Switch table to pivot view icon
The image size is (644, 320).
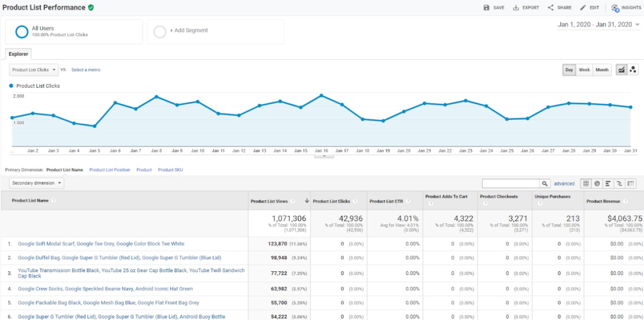[631, 184]
